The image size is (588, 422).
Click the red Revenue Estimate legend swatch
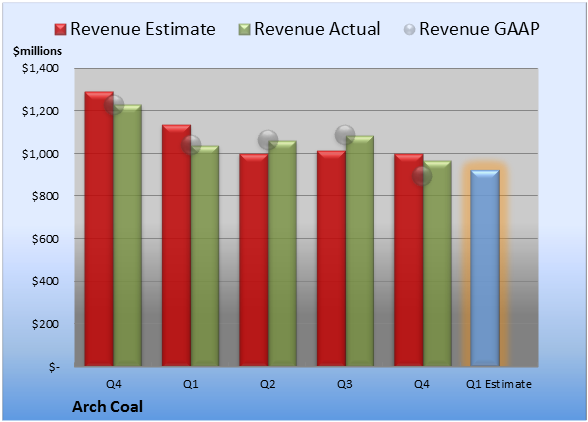pos(60,30)
